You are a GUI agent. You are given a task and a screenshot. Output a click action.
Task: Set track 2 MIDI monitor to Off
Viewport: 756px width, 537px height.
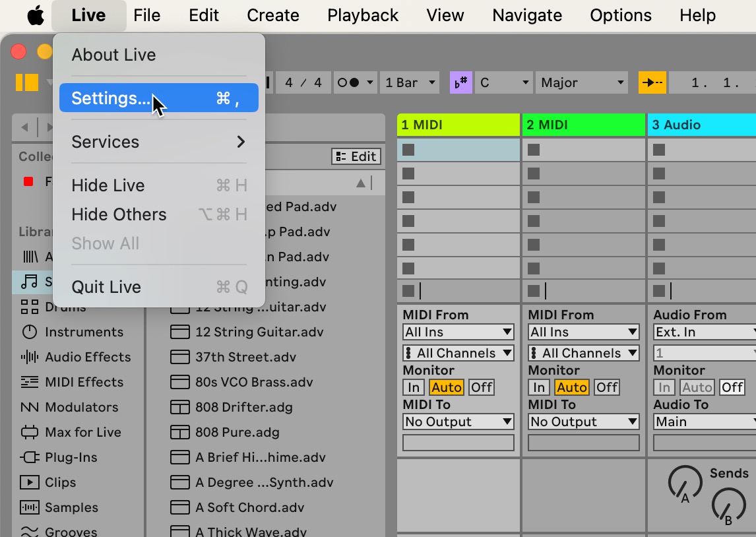pos(607,387)
